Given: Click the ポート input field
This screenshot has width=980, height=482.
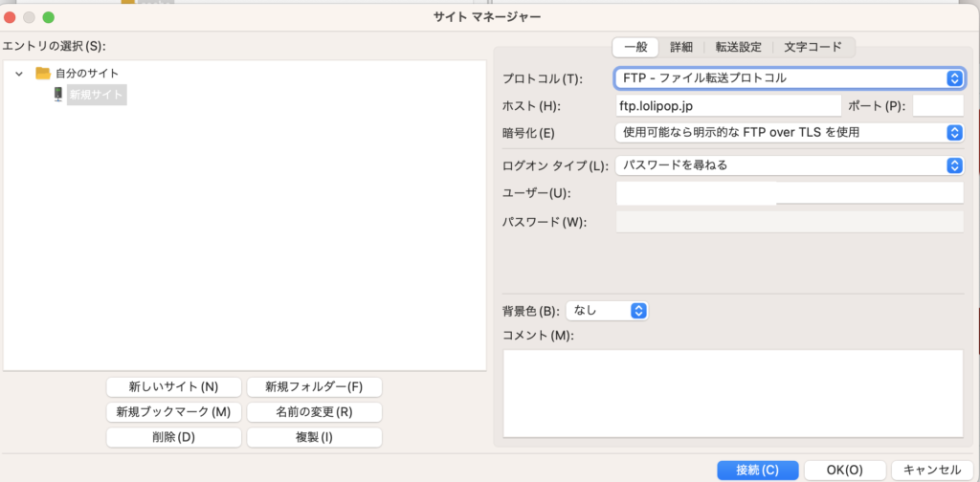Looking at the screenshot, I should [937, 105].
